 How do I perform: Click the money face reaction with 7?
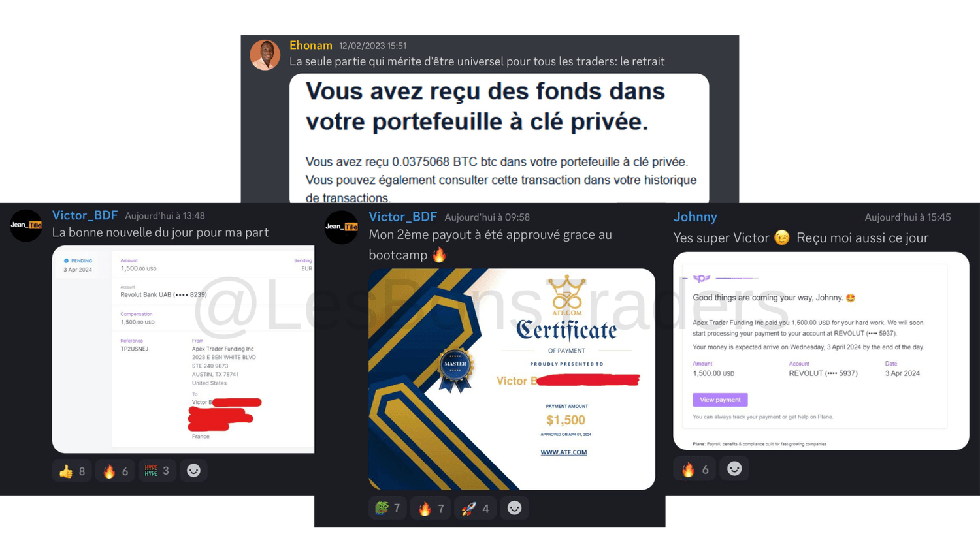[x=387, y=508]
